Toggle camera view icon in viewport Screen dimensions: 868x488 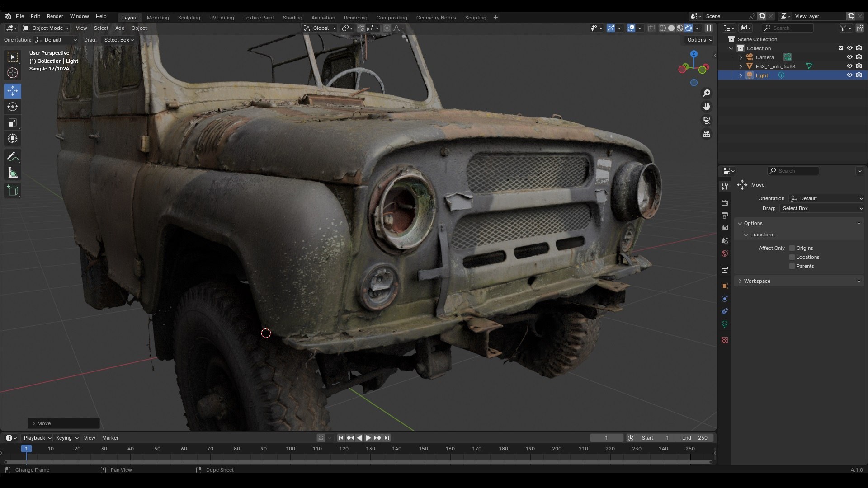(707, 120)
